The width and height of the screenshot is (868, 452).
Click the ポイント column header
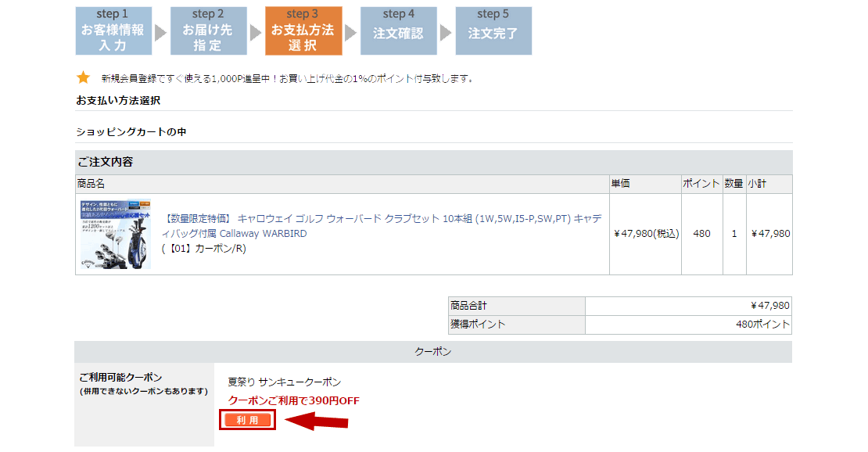tap(701, 184)
